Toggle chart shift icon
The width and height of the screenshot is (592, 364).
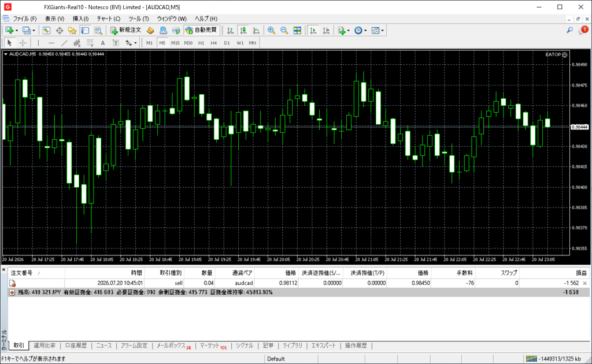tap(326, 31)
